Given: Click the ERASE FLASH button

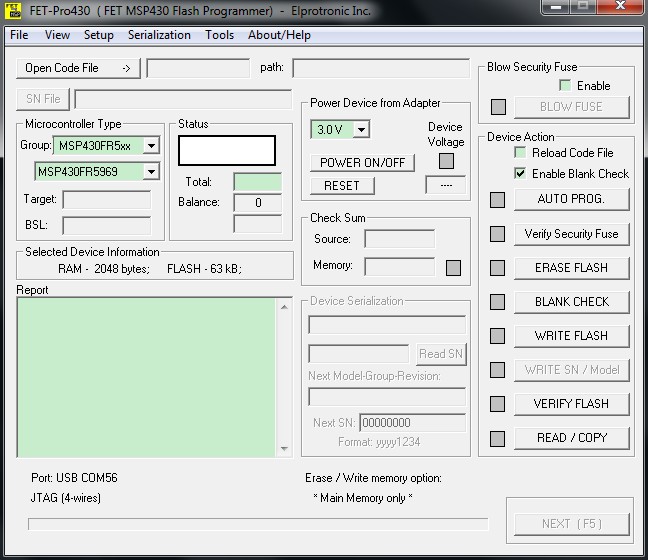Looking at the screenshot, I should [572, 268].
